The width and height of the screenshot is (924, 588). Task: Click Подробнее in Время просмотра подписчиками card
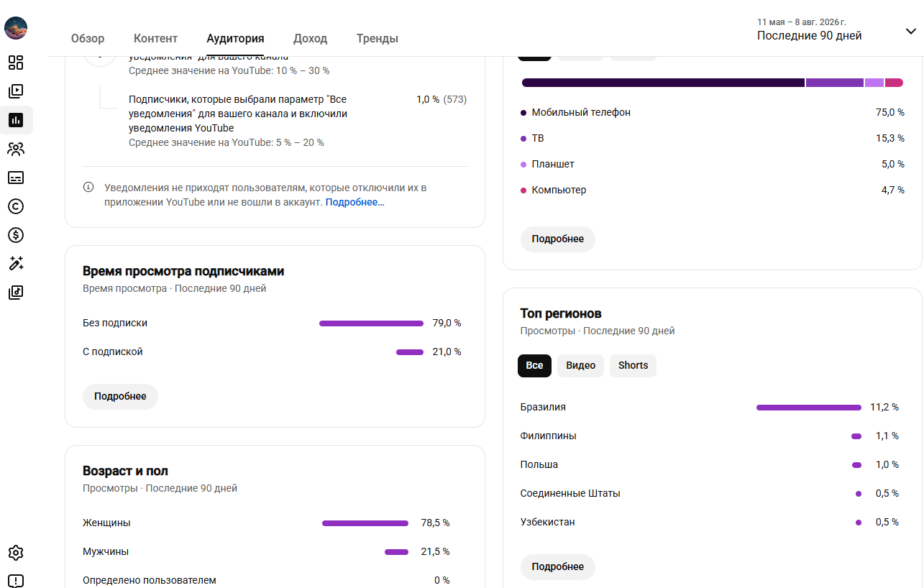(120, 396)
